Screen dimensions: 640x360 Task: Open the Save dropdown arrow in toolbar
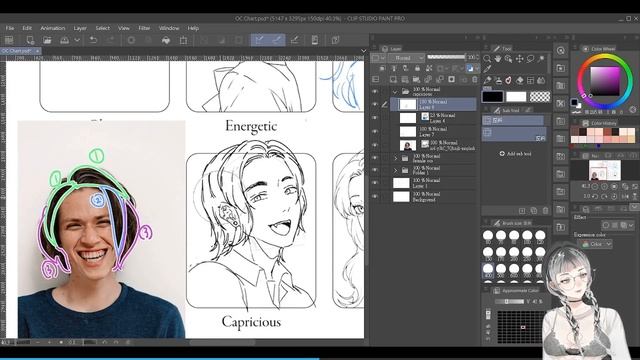[x=77, y=40]
